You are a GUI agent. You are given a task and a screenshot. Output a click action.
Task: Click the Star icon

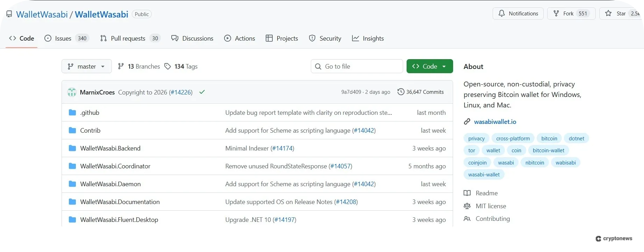(608, 13)
